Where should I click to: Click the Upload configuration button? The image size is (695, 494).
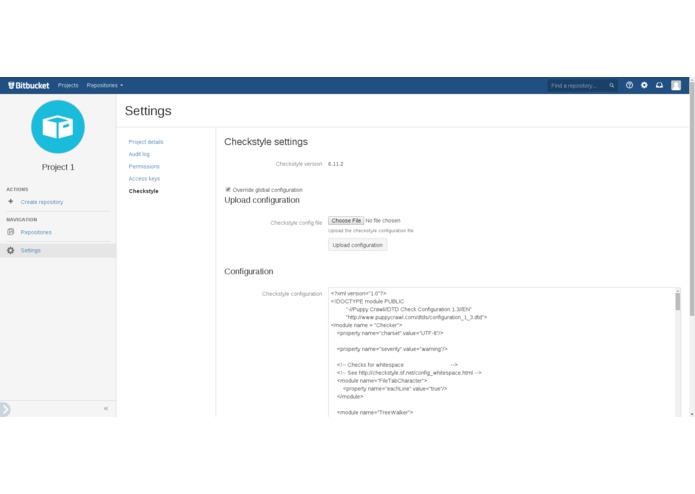tap(357, 245)
